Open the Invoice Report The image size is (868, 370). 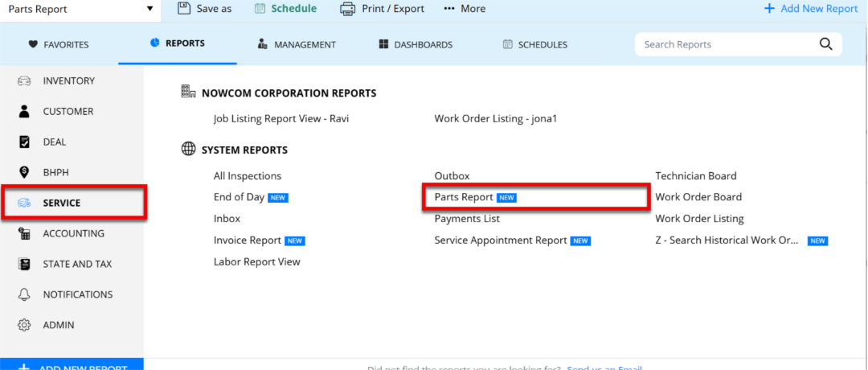[248, 240]
